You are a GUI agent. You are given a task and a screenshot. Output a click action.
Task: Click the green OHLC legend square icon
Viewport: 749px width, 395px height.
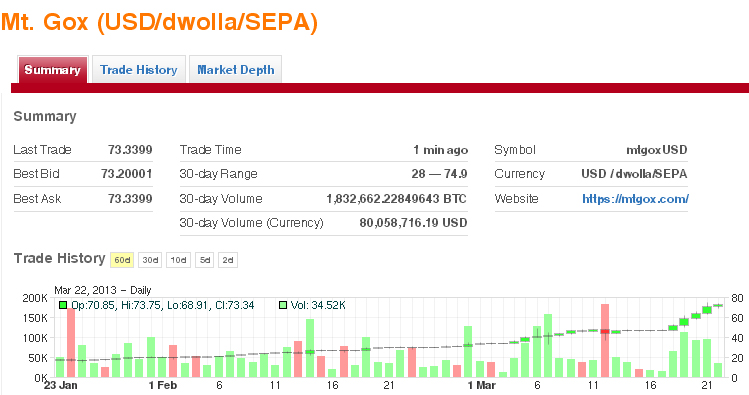click(x=63, y=305)
